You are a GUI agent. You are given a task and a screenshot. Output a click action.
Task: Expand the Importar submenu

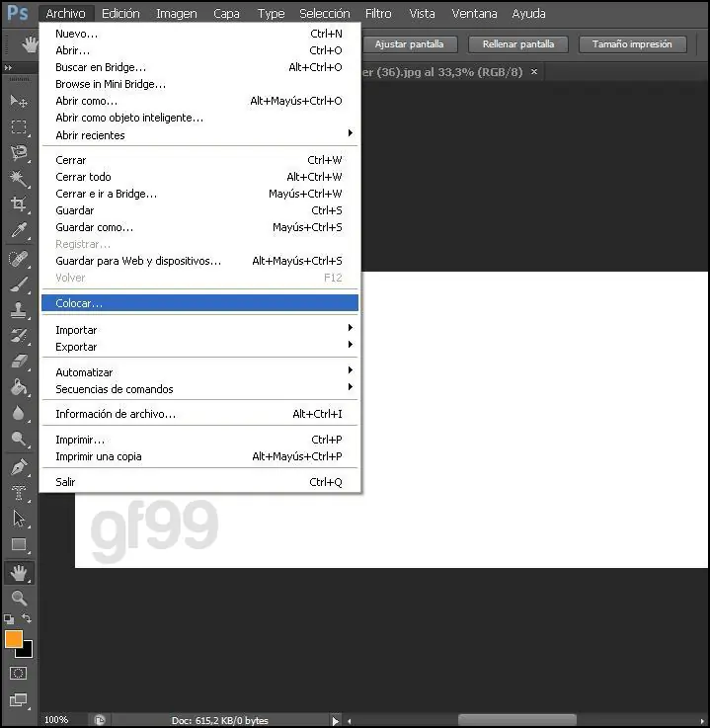point(199,330)
